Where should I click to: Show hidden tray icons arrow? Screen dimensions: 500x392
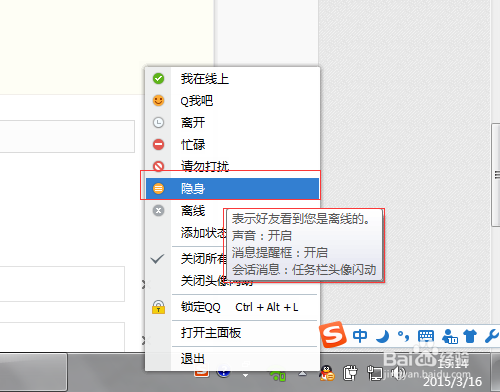pyautogui.click(x=302, y=373)
